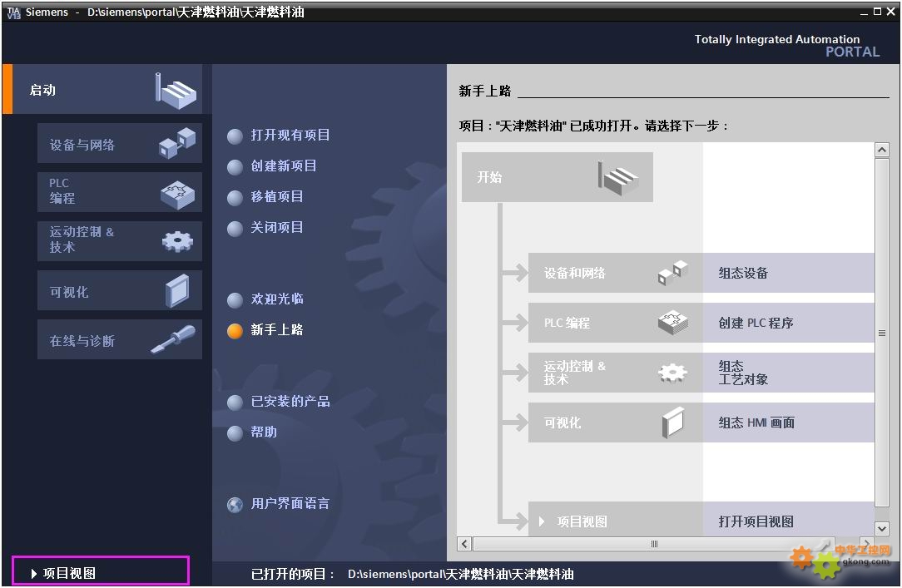Image resolution: width=902 pixels, height=588 pixels.
Task: Select the orange 新手上路 option bullet
Action: coord(235,331)
